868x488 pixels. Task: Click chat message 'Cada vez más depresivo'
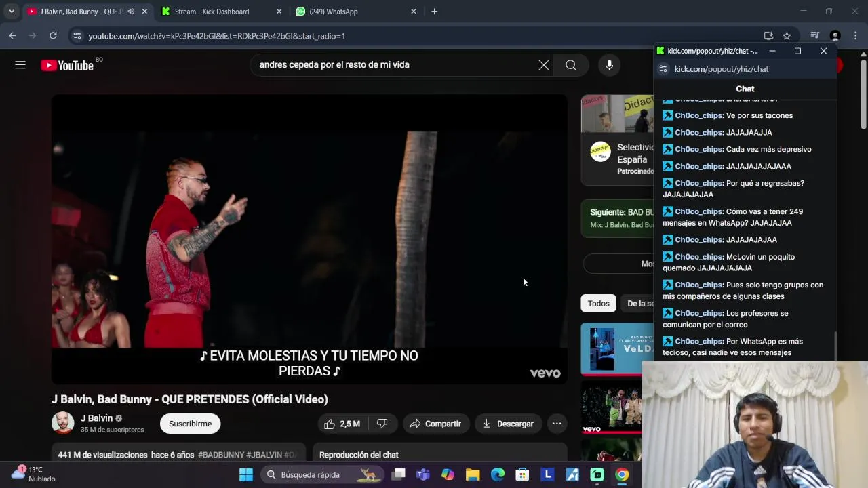click(x=768, y=149)
